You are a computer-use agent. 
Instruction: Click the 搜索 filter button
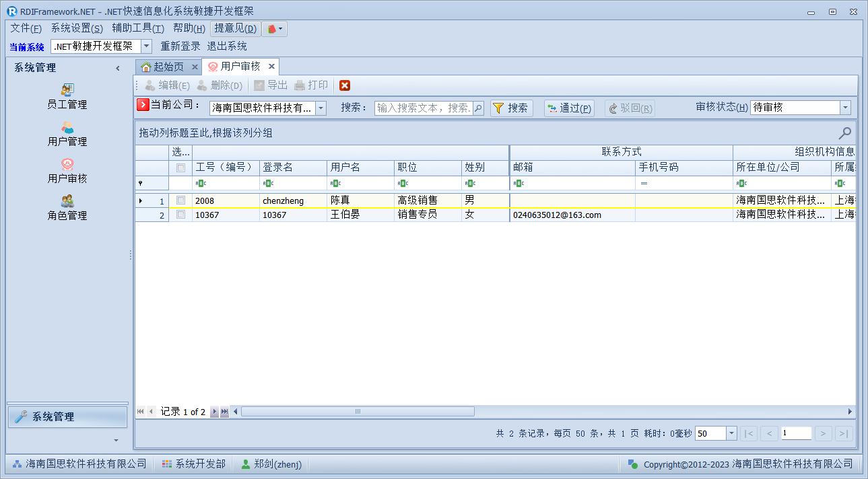(x=511, y=108)
